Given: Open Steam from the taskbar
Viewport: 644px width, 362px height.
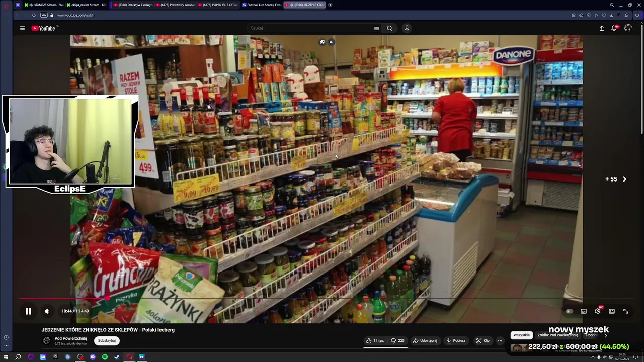Looking at the screenshot, I should pyautogui.click(x=117, y=357).
